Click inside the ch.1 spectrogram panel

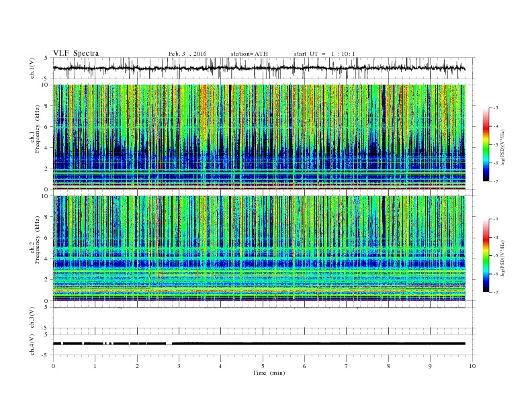coord(259,137)
